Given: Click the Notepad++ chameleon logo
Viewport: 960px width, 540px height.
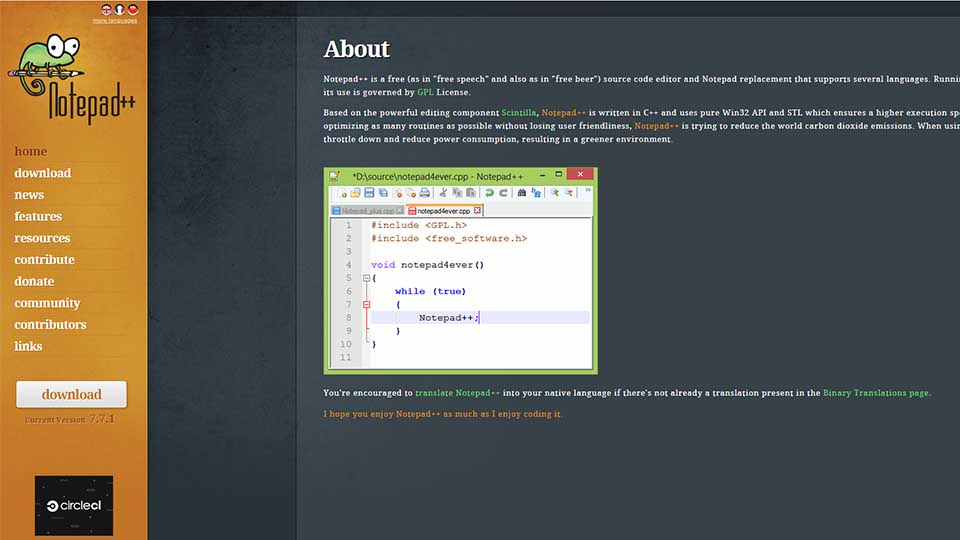Looking at the screenshot, I should 72,78.
